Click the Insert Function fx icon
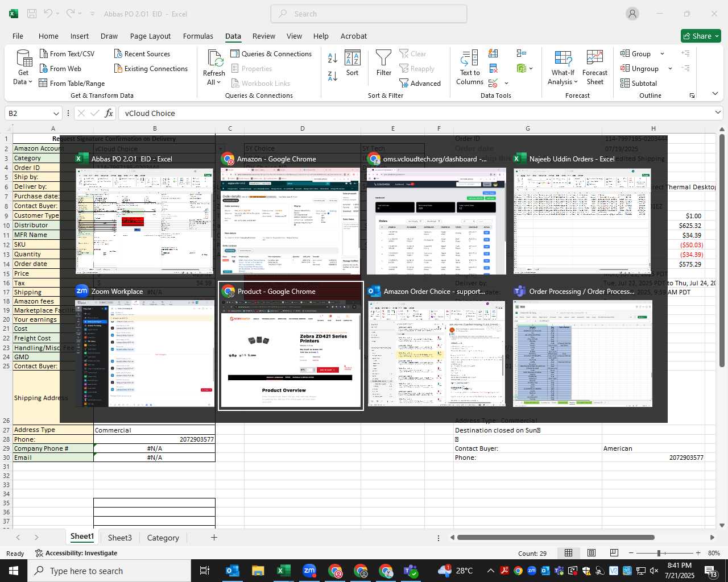 pyautogui.click(x=109, y=113)
